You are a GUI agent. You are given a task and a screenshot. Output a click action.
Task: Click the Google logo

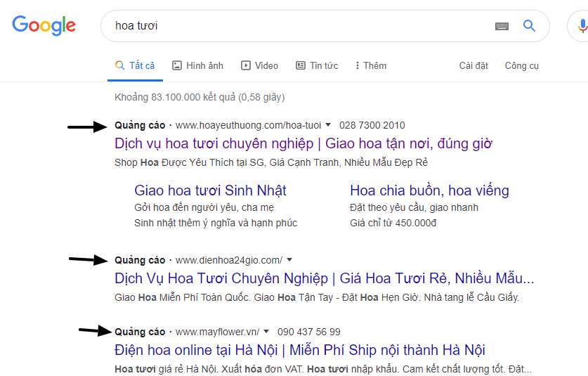(44, 25)
